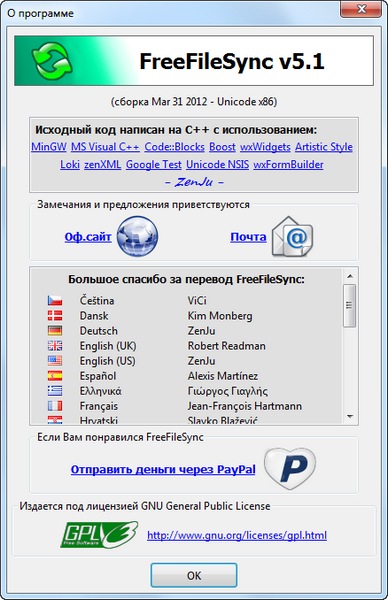Follow the Loki link
The height and width of the screenshot is (600, 388).
click(x=70, y=164)
